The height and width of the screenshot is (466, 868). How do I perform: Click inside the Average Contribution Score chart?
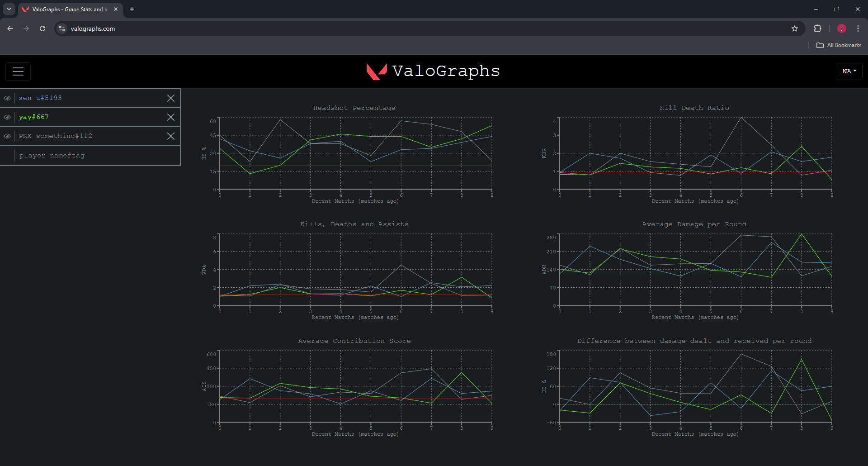tap(356, 386)
